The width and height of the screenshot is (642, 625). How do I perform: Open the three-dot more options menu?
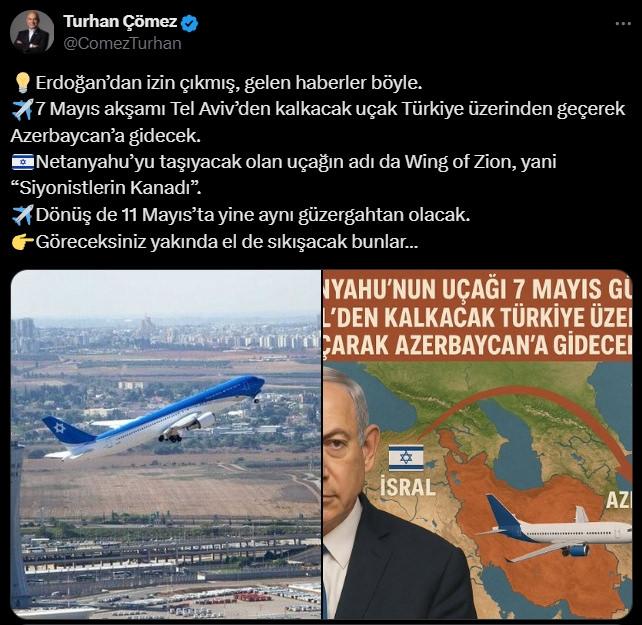click(x=623, y=24)
